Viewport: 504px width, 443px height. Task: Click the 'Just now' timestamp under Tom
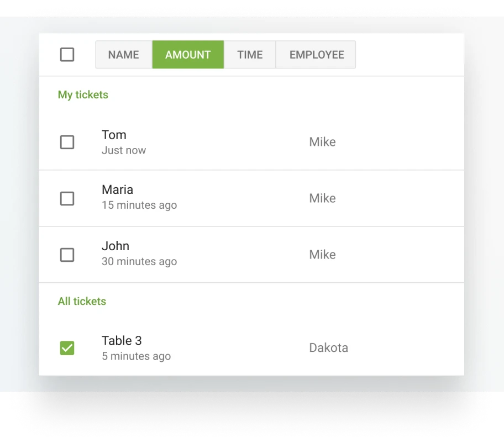[x=124, y=150]
